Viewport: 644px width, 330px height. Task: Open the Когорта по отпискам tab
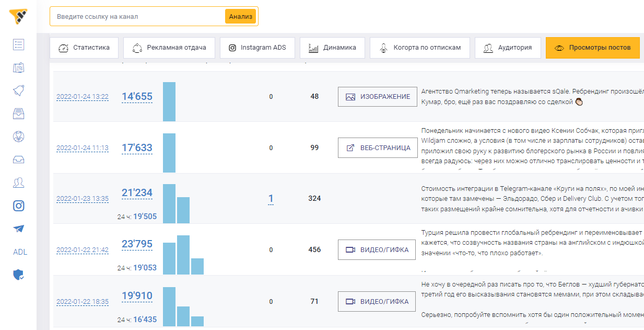click(420, 48)
